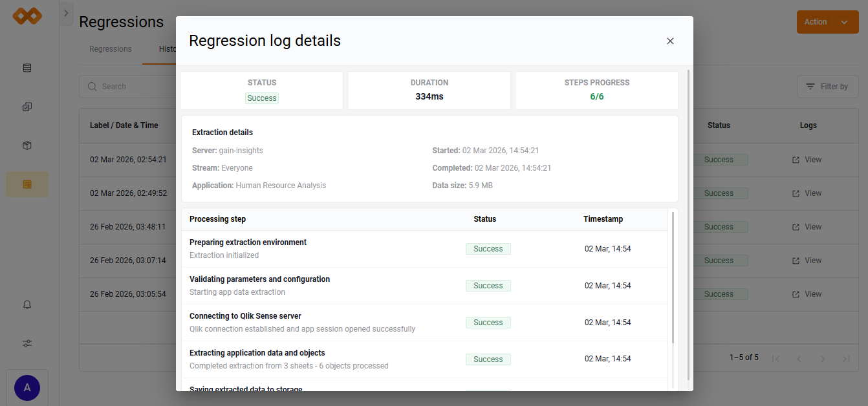This screenshot has width=868, height=406.
Task: Click the search magnifier icon
Action: pyautogui.click(x=92, y=86)
